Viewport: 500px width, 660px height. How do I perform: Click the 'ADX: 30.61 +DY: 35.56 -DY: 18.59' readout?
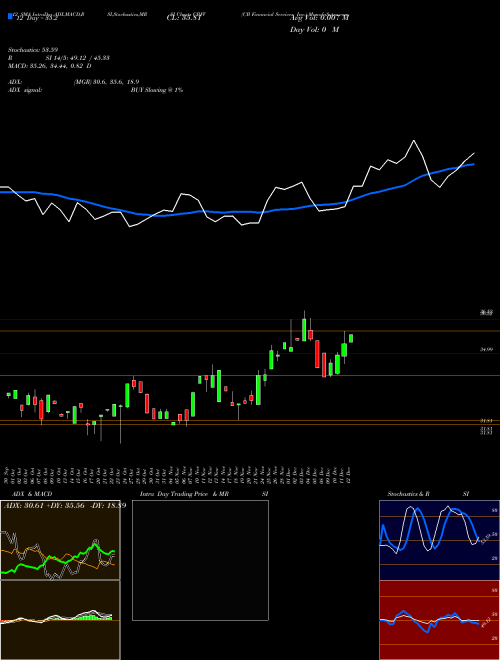(65, 505)
